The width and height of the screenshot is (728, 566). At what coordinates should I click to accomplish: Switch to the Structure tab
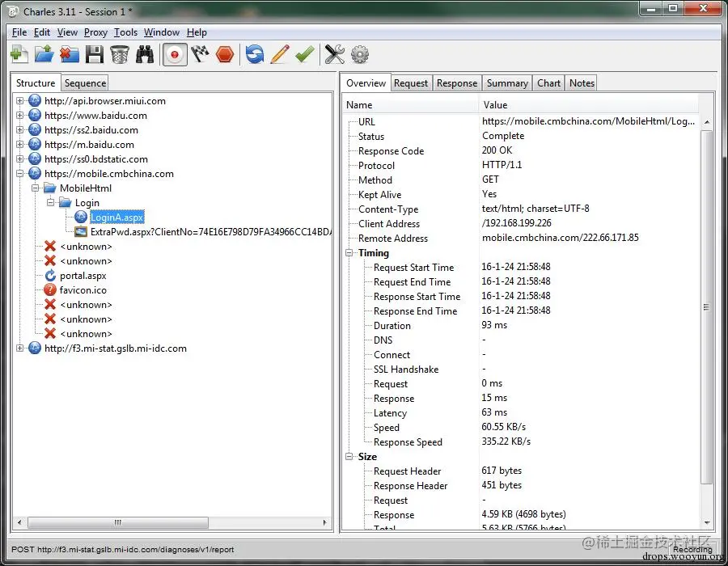[x=36, y=82]
